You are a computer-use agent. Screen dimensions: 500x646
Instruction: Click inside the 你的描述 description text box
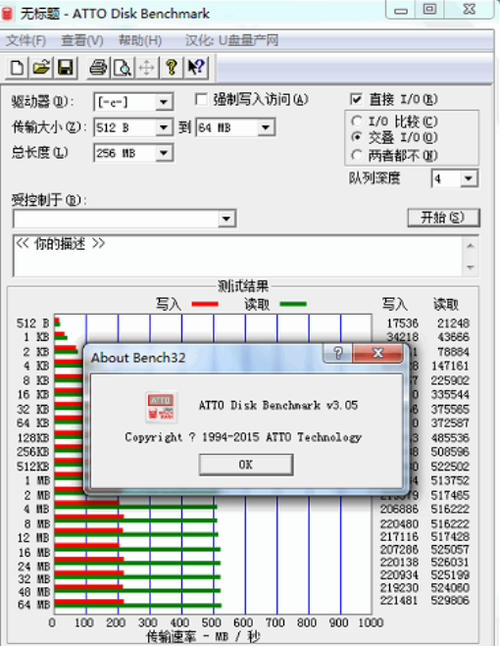tap(238, 256)
